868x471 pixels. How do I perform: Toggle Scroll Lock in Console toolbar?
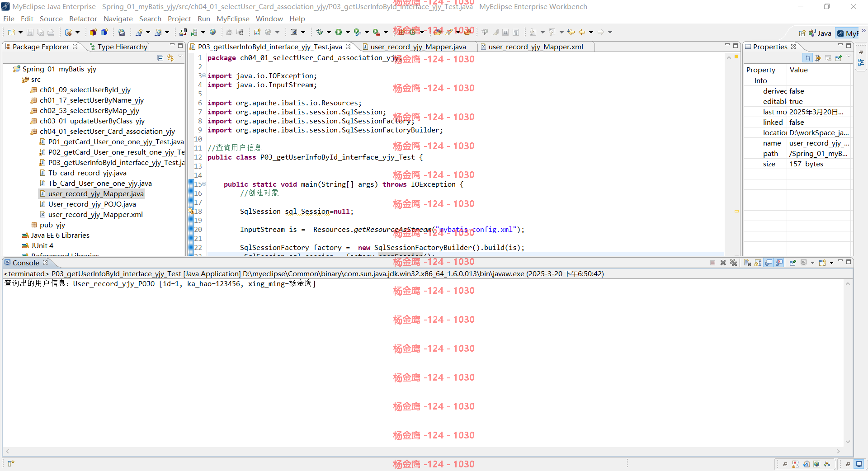pos(758,263)
